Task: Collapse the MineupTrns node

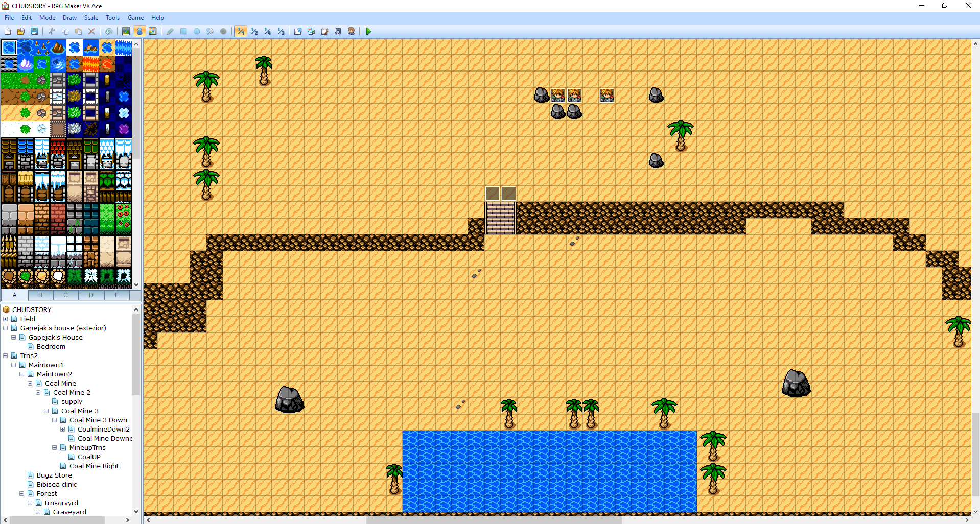Action: click(55, 448)
